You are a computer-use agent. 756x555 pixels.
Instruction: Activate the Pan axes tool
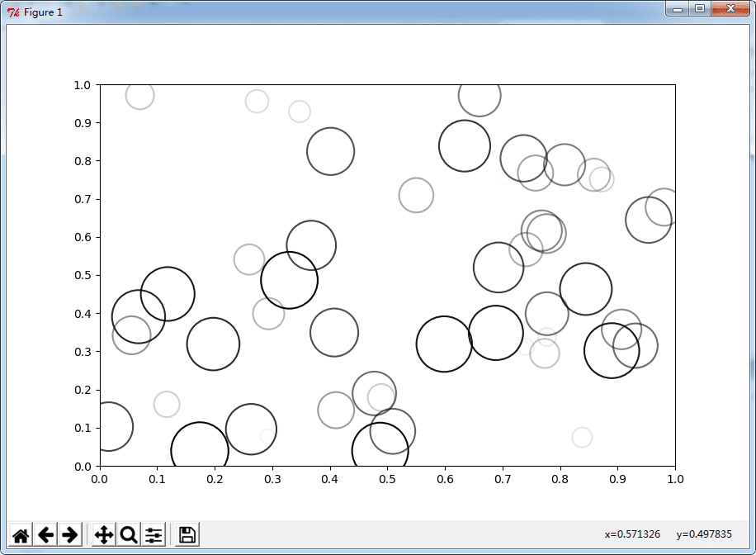pyautogui.click(x=104, y=534)
